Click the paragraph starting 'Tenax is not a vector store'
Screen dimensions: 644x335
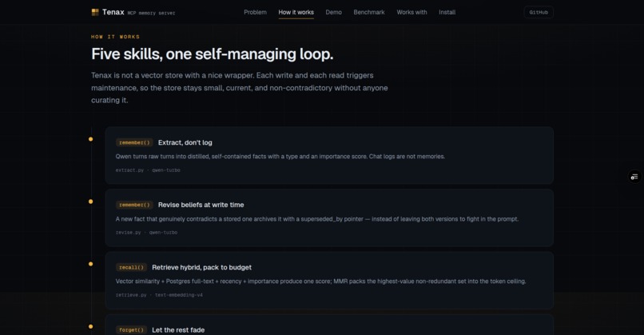(240, 88)
